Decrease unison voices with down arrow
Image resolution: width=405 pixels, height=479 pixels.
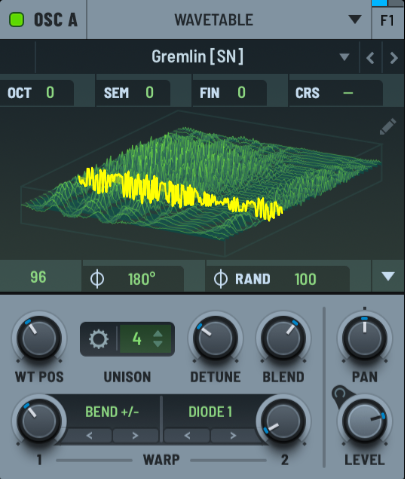tap(158, 344)
